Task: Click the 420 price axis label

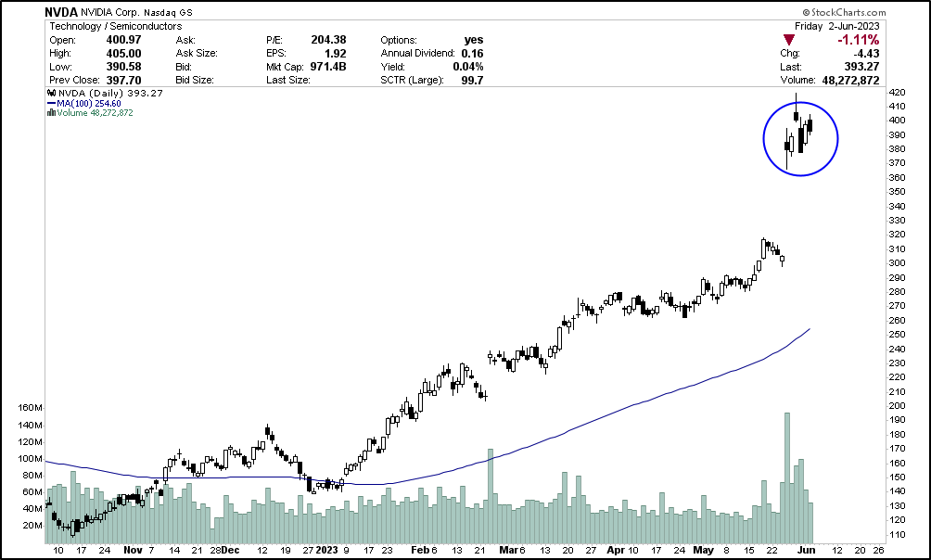Action: [x=897, y=92]
